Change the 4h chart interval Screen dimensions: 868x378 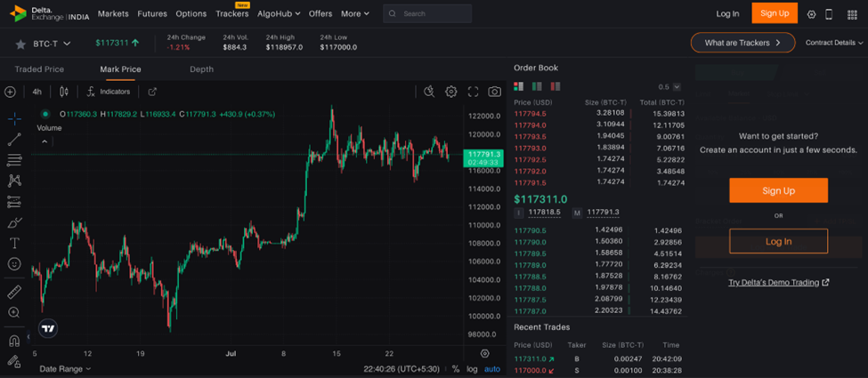pos(37,92)
